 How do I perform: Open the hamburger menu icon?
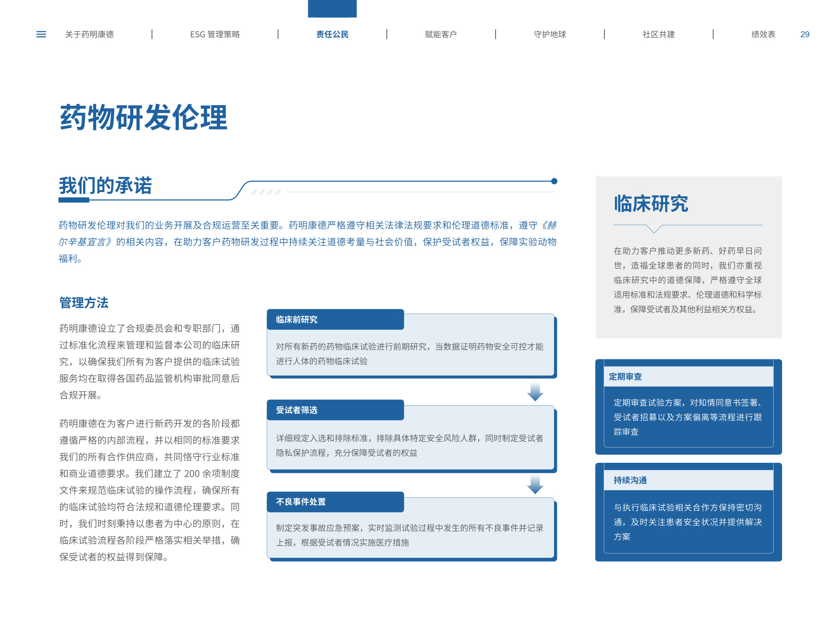pos(41,34)
